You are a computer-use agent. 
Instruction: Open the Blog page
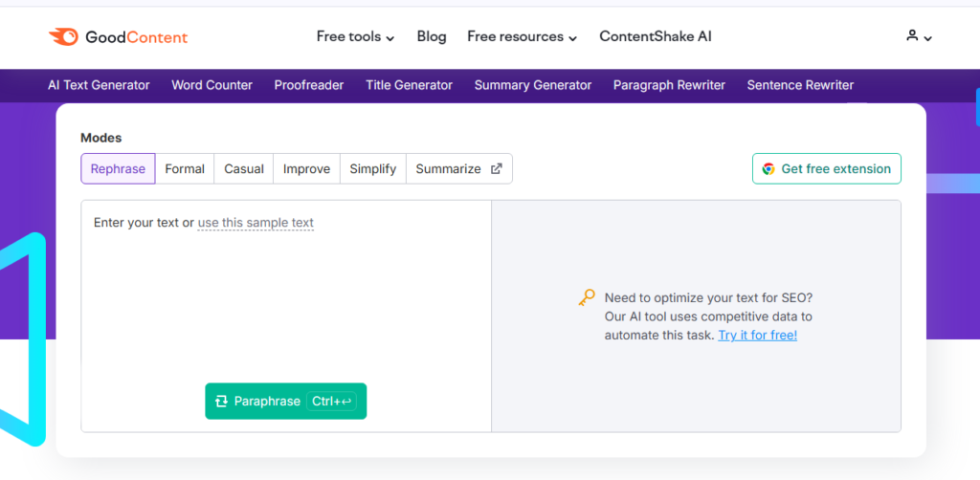[x=432, y=37]
